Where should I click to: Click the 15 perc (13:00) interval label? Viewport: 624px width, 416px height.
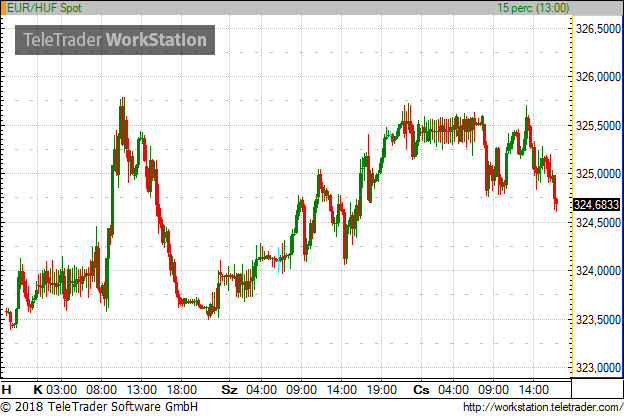[533, 8]
